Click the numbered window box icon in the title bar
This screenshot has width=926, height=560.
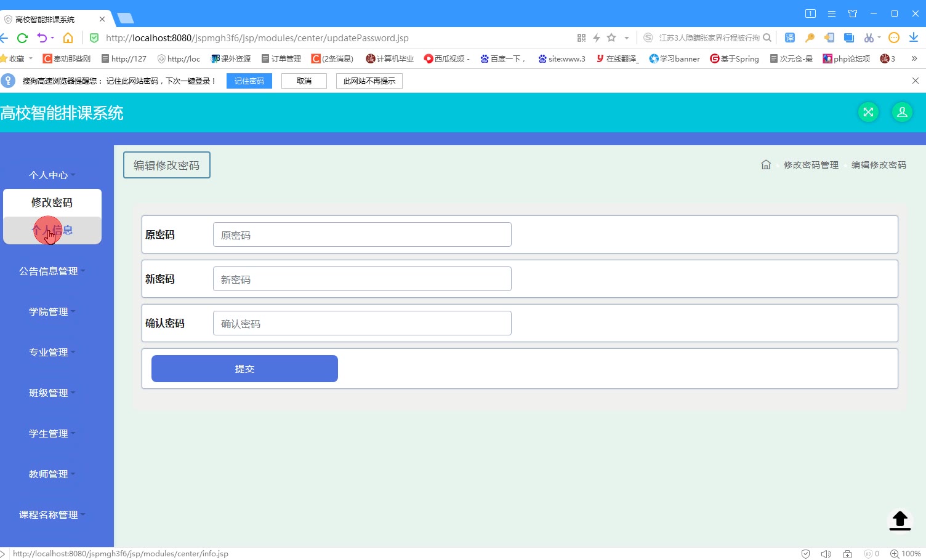point(810,14)
